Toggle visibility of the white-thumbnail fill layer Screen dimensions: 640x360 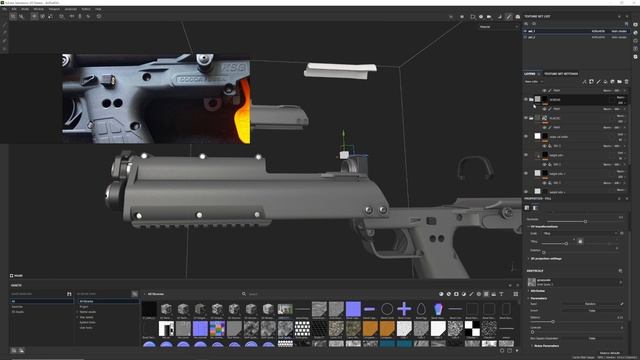tap(526, 136)
